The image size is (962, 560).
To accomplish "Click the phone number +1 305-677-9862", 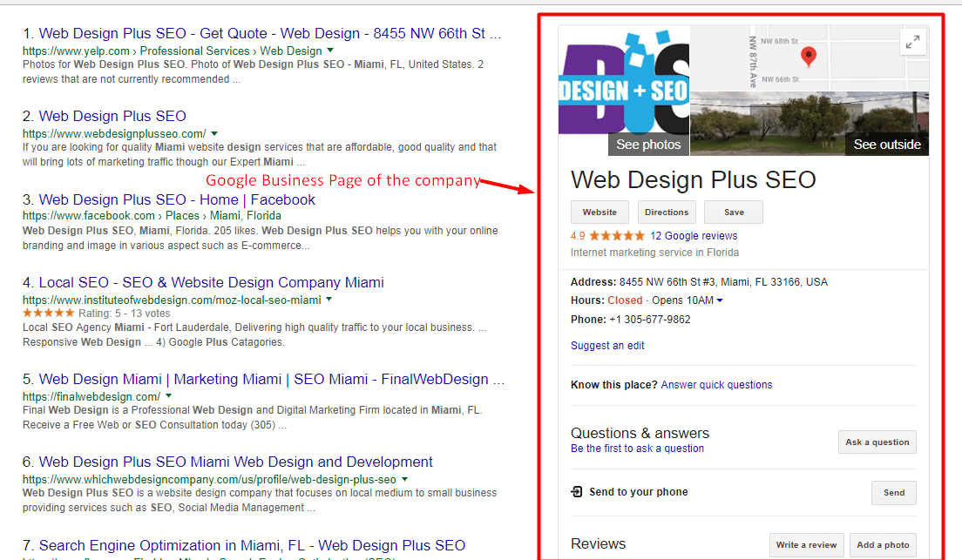I will 650,320.
